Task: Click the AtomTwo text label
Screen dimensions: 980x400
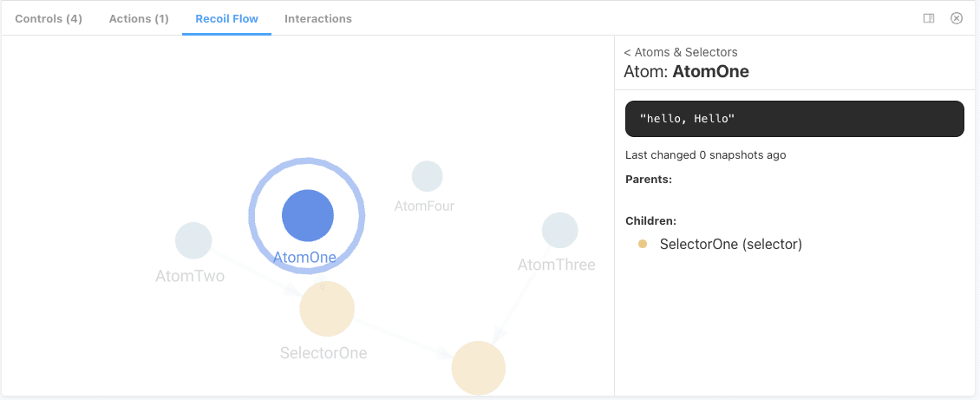Action: point(190,277)
